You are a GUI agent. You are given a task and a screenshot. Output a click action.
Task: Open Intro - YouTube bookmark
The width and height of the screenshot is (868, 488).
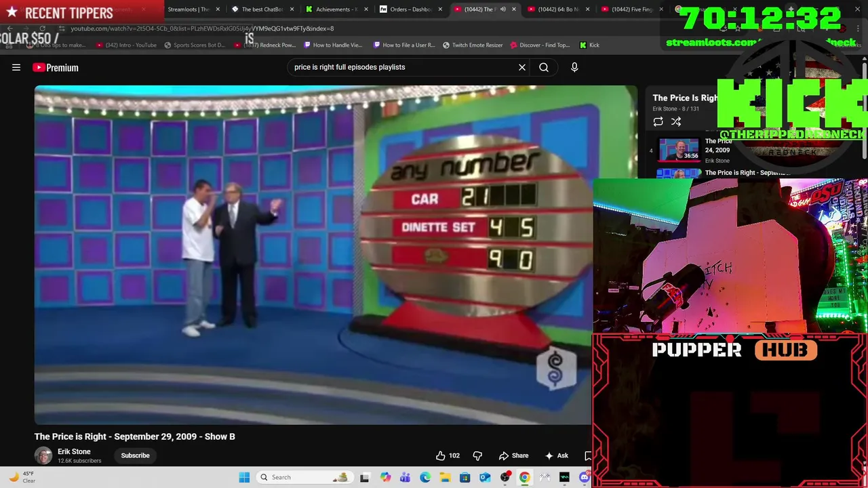[x=127, y=45]
